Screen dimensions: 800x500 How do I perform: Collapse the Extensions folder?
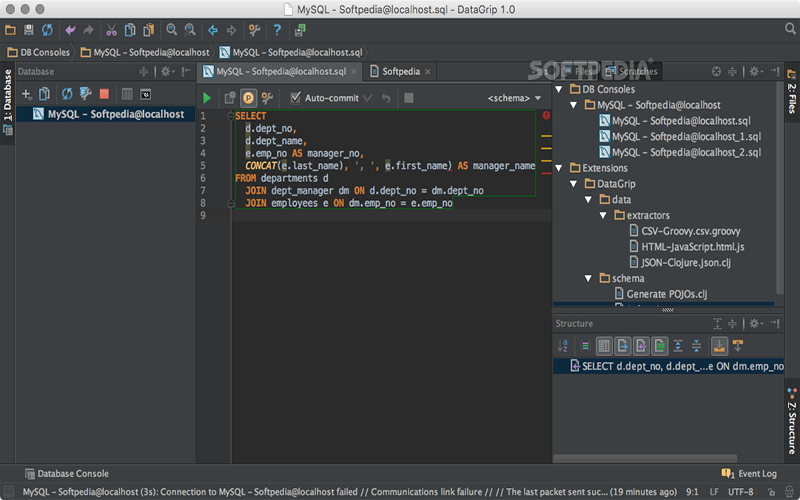(559, 168)
